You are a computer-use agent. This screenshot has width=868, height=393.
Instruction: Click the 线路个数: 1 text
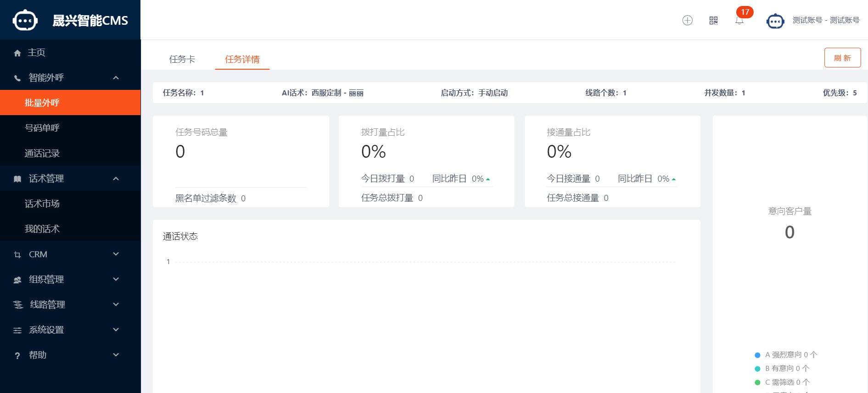pyautogui.click(x=606, y=93)
